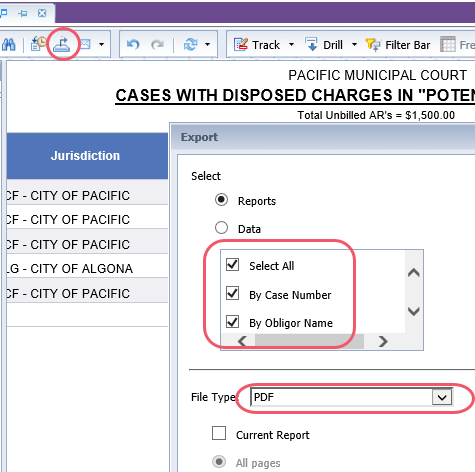Viewport: 475px width, 472px height.
Task: Toggle the Filter Bar
Action: pyautogui.click(x=398, y=45)
